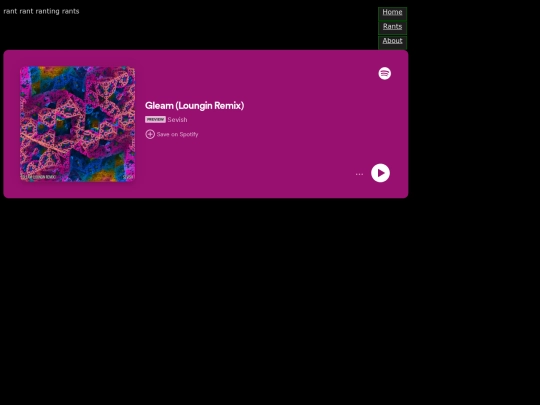
Task: Click the Spotify logo icon
Action: click(x=385, y=73)
